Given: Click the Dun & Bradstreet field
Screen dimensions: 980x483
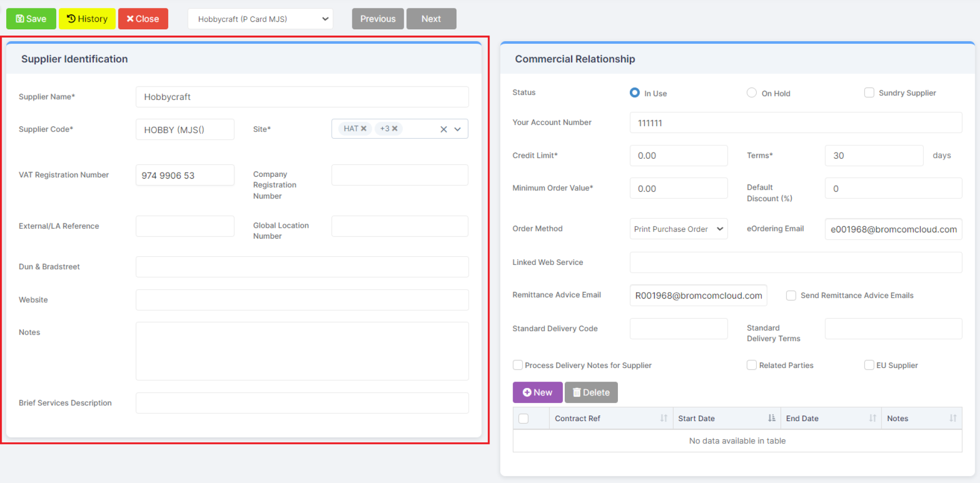Looking at the screenshot, I should point(302,267).
